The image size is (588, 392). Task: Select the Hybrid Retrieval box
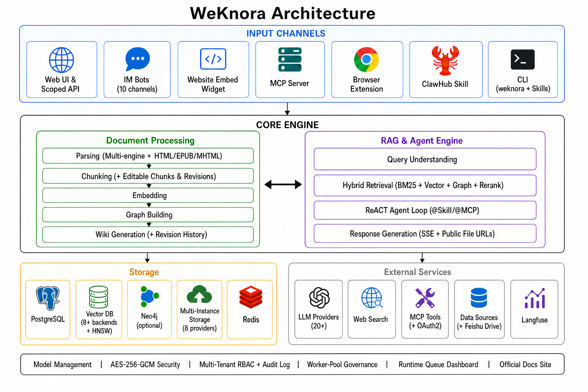click(425, 185)
